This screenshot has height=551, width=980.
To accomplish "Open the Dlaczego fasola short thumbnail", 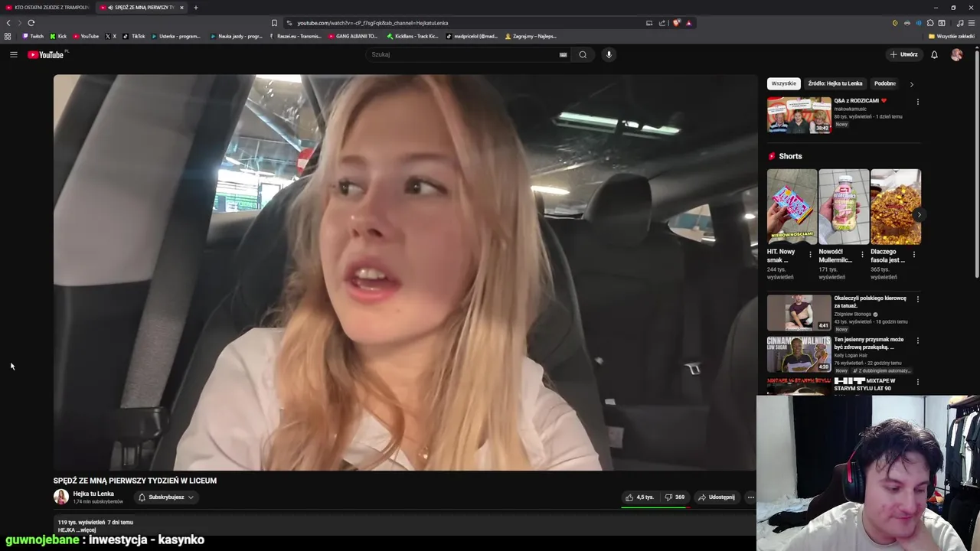I will click(896, 207).
